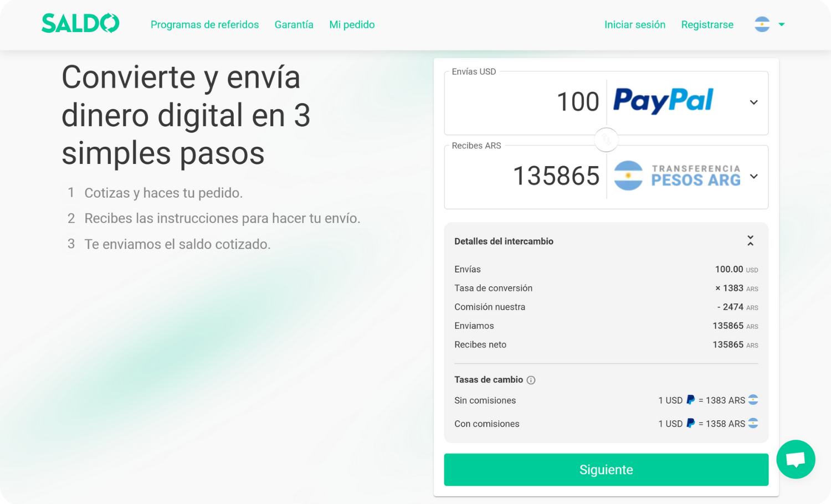Click the Tasas de cambio info icon
Viewport: 831px width, 504px height.
tap(531, 380)
